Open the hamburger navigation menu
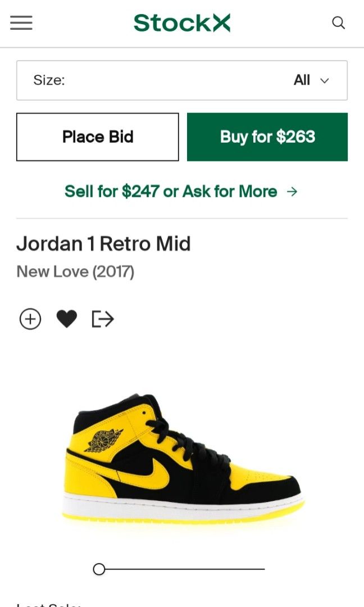The height and width of the screenshot is (607, 364). click(21, 22)
